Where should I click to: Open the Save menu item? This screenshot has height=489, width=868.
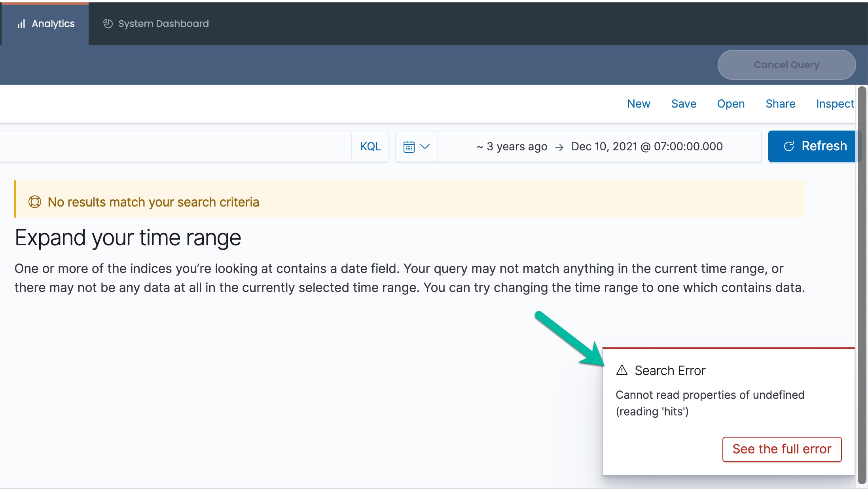tap(684, 104)
